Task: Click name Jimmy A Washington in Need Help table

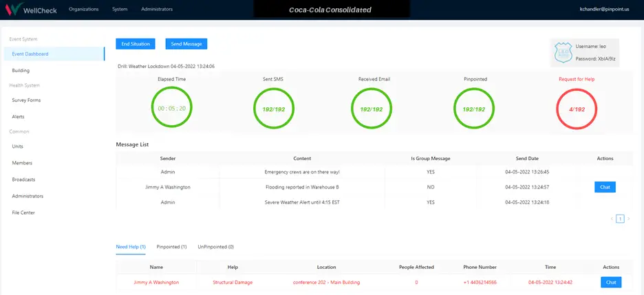Action: click(x=156, y=283)
